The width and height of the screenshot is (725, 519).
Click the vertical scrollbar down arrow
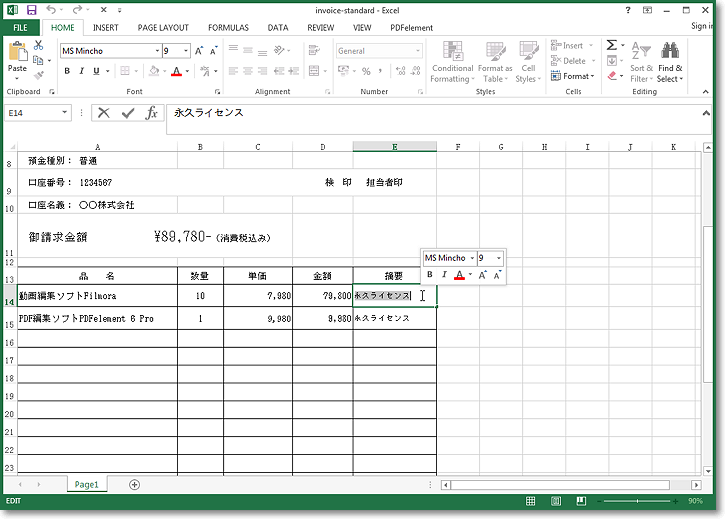(707, 471)
